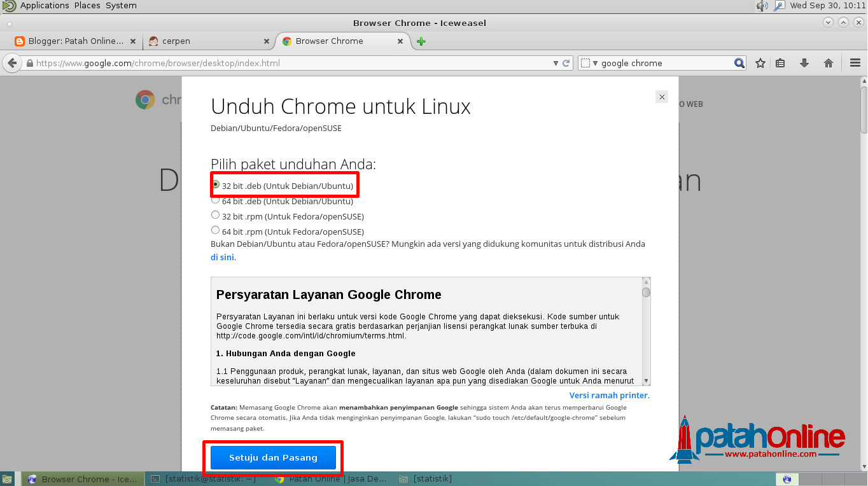The image size is (868, 486).
Task: Open the bookmarks clipboard icon
Action: pos(781,62)
